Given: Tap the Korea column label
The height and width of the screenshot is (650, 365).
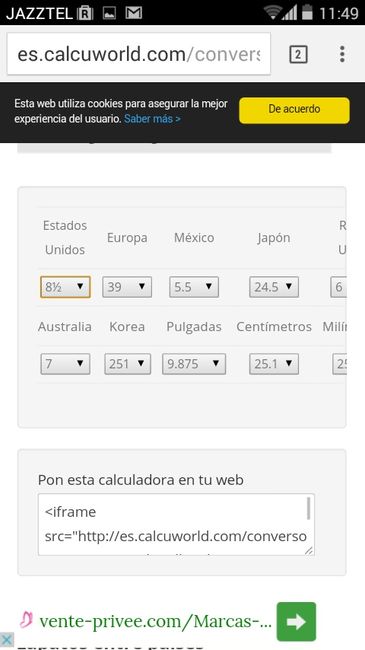Looking at the screenshot, I should [x=127, y=327].
